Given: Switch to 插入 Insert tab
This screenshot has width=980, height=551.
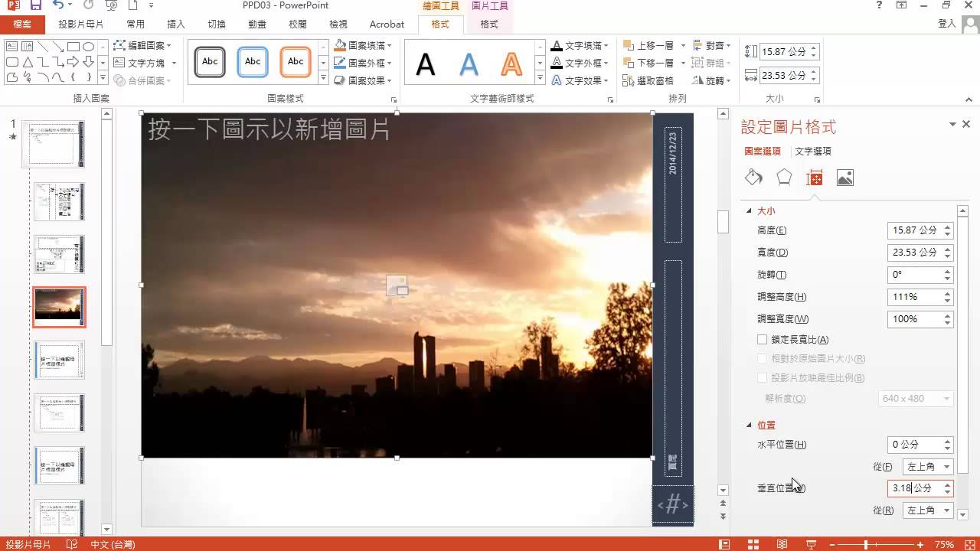Looking at the screenshot, I should point(176,24).
